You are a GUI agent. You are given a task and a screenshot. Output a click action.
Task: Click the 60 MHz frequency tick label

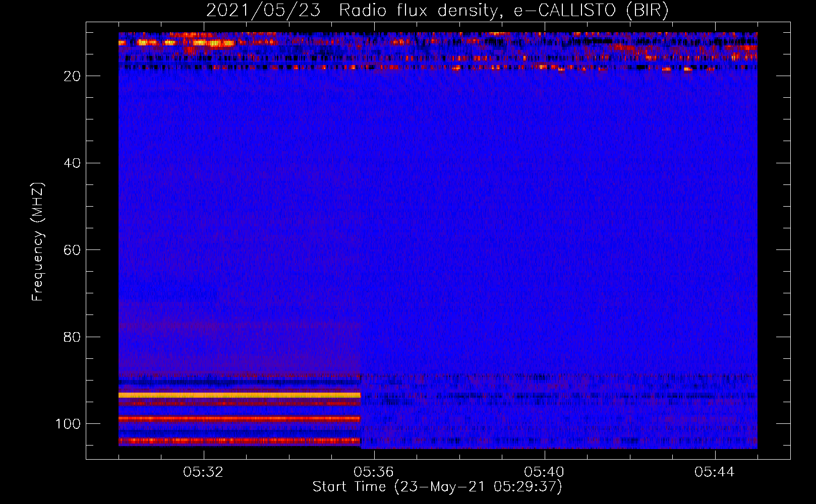click(x=72, y=250)
